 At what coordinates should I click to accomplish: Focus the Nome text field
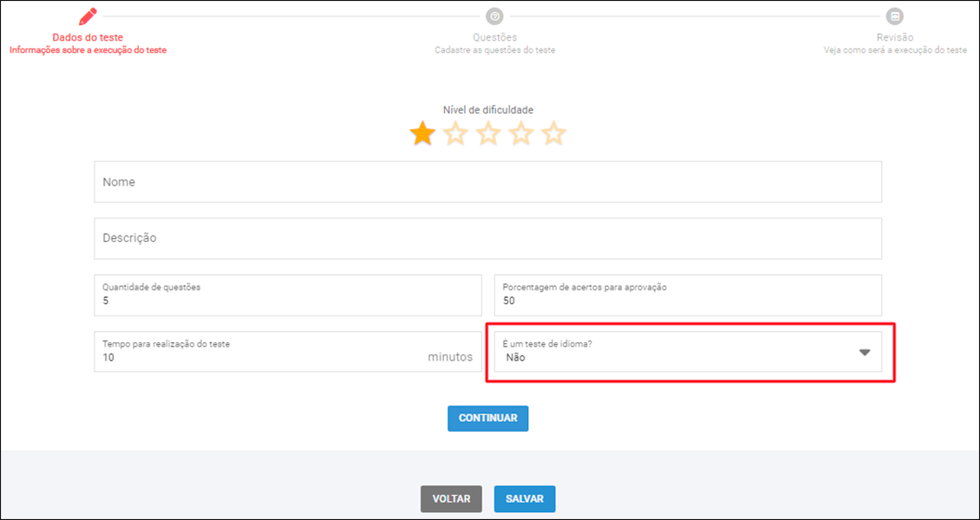click(x=487, y=182)
